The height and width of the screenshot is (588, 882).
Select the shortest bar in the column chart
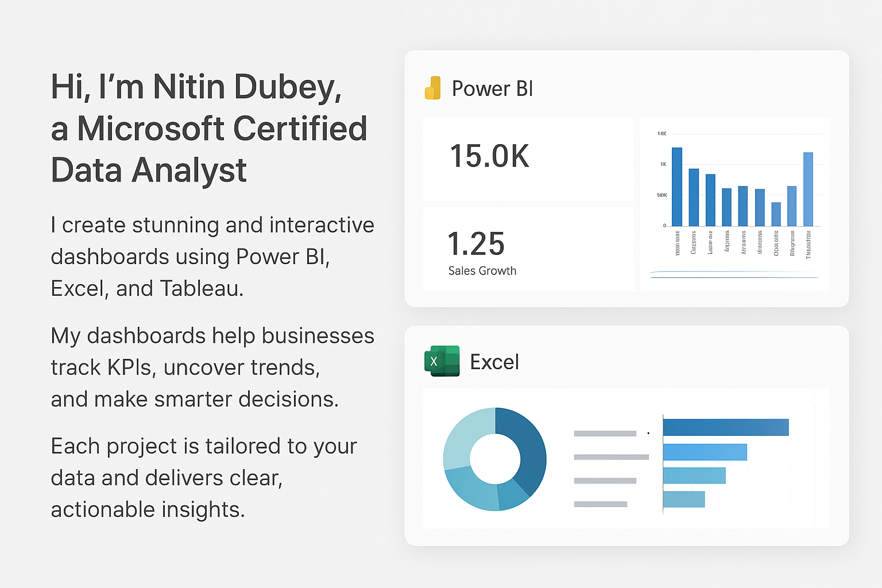[x=776, y=214]
